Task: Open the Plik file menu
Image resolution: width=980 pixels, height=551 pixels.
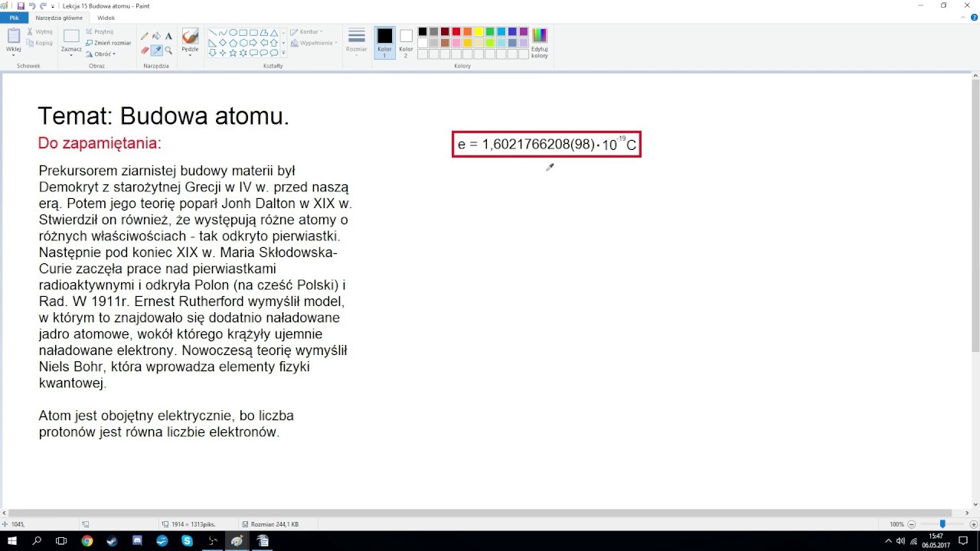Action: pyautogui.click(x=14, y=18)
